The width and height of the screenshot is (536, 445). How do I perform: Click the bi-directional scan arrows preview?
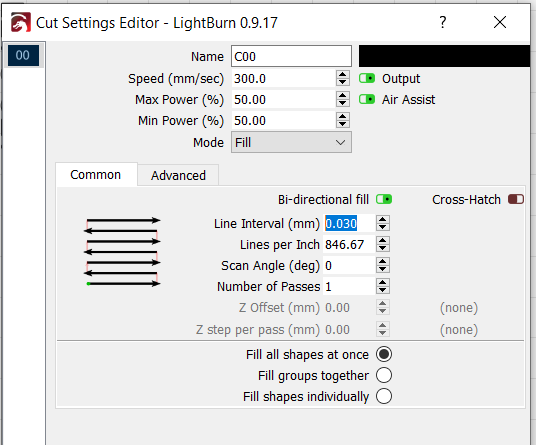pos(122,252)
